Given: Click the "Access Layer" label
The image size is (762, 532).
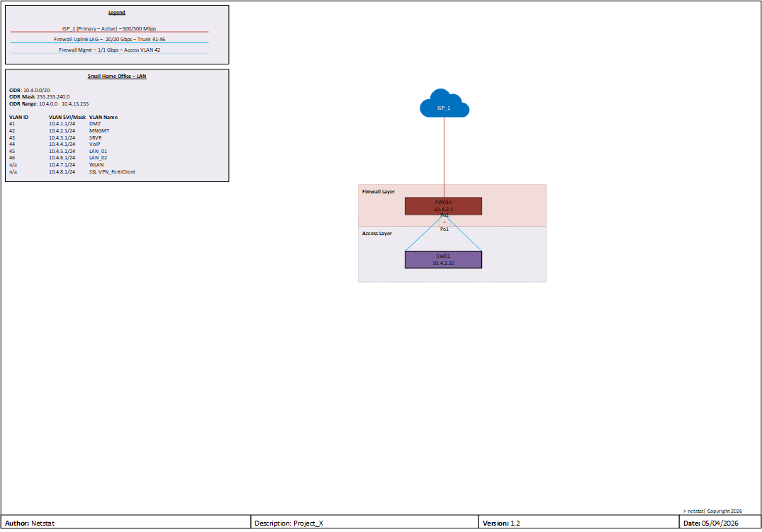Looking at the screenshot, I should click(376, 233).
